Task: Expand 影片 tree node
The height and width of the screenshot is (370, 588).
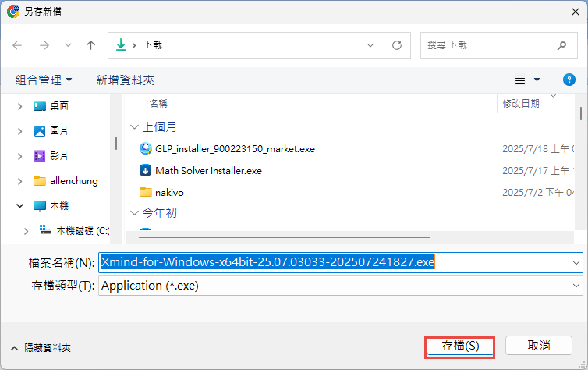Action: point(19,156)
